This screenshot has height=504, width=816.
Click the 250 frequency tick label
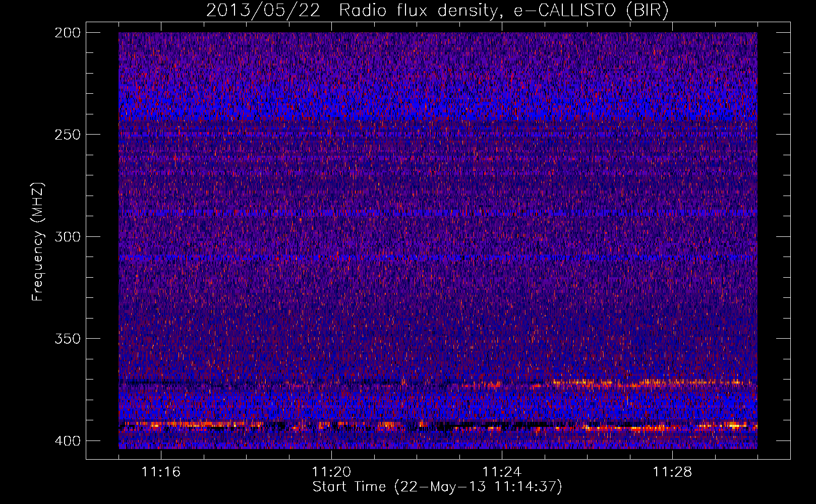coord(67,135)
